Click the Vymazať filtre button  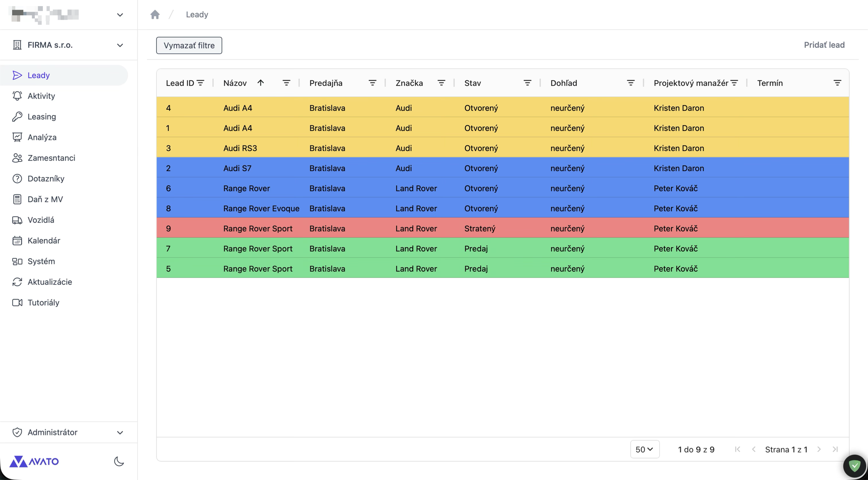[189, 46]
